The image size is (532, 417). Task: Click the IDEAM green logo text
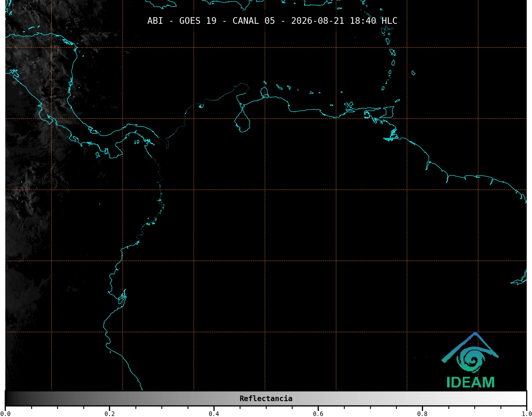pos(470,382)
